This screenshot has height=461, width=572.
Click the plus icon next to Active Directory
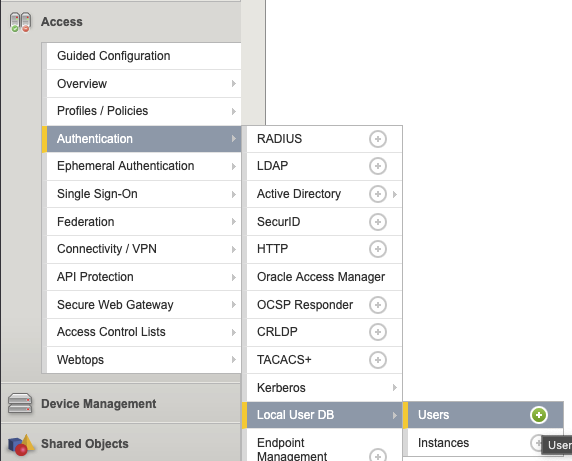(x=378, y=194)
